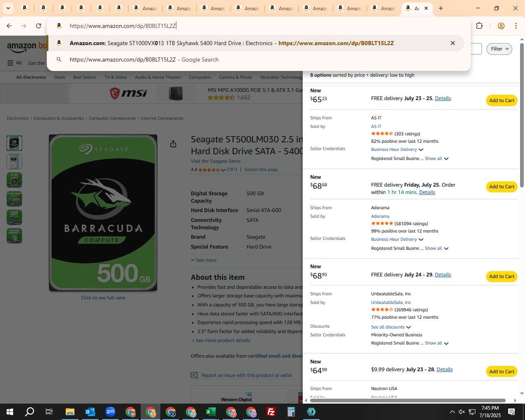The width and height of the screenshot is (525, 420).
Task: Open a new browser tab
Action: [441, 8]
